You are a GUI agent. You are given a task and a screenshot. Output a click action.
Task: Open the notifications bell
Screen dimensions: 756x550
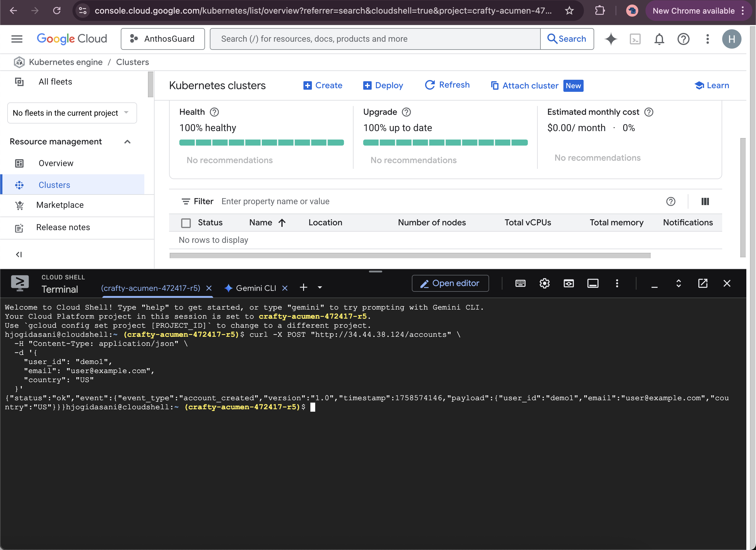(659, 39)
